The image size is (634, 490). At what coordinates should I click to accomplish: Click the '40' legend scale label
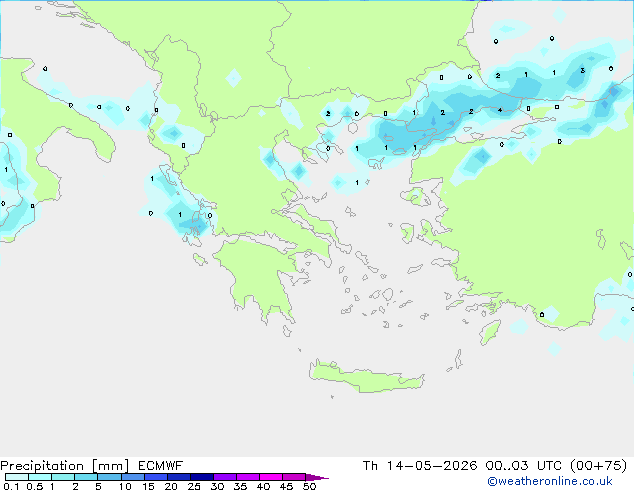pyautogui.click(x=263, y=486)
